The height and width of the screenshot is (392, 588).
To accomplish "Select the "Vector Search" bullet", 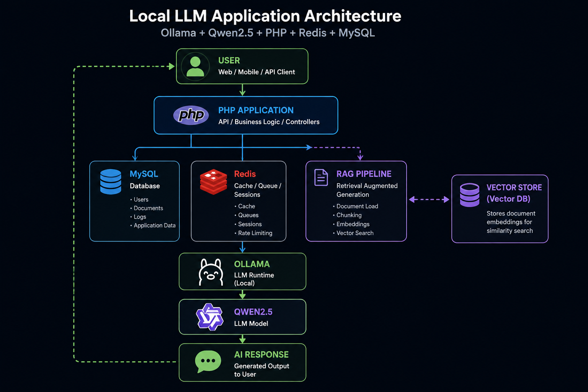I will click(x=353, y=233).
